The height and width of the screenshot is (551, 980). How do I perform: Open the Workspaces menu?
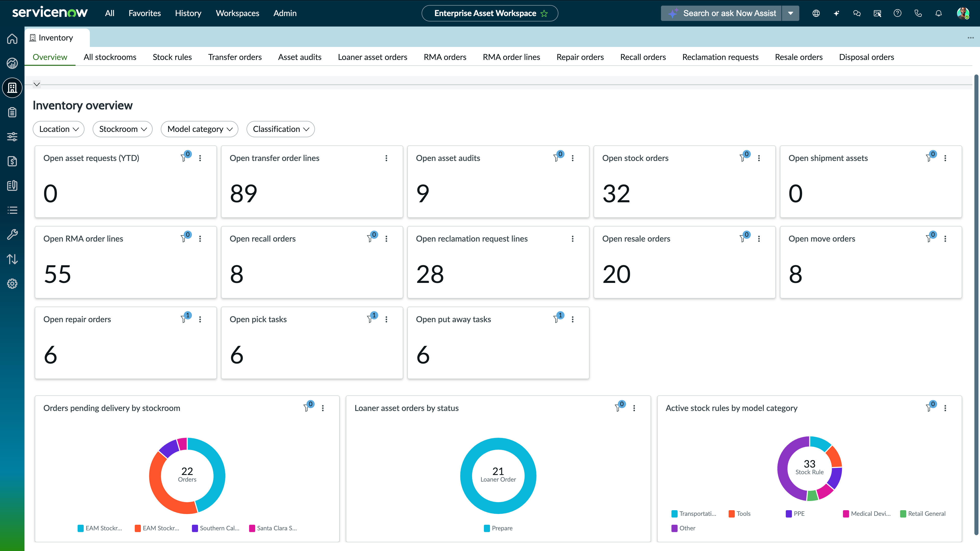click(237, 13)
